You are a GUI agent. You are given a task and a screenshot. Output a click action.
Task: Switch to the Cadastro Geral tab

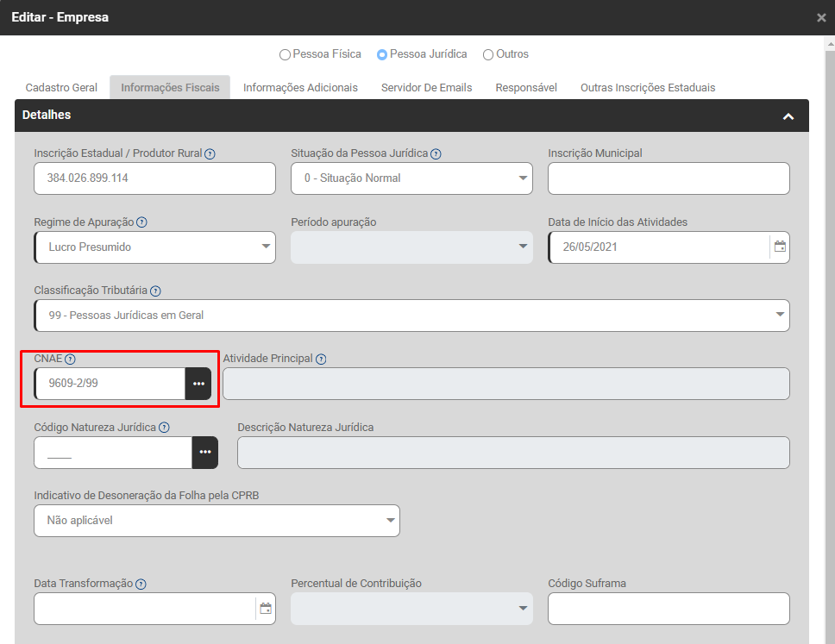(61, 87)
